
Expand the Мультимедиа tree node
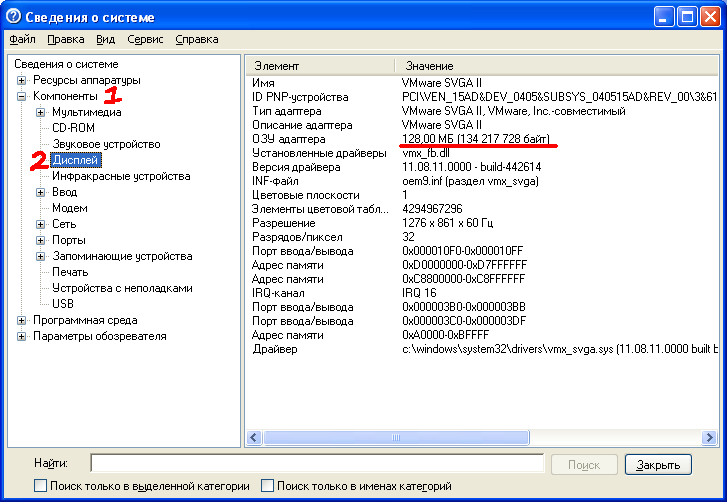[41, 112]
